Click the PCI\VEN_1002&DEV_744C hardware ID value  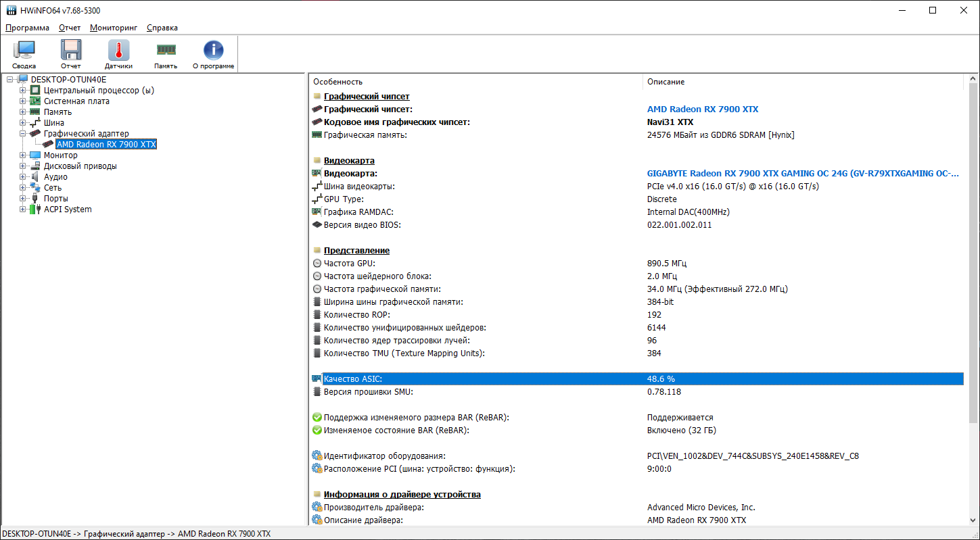click(753, 456)
